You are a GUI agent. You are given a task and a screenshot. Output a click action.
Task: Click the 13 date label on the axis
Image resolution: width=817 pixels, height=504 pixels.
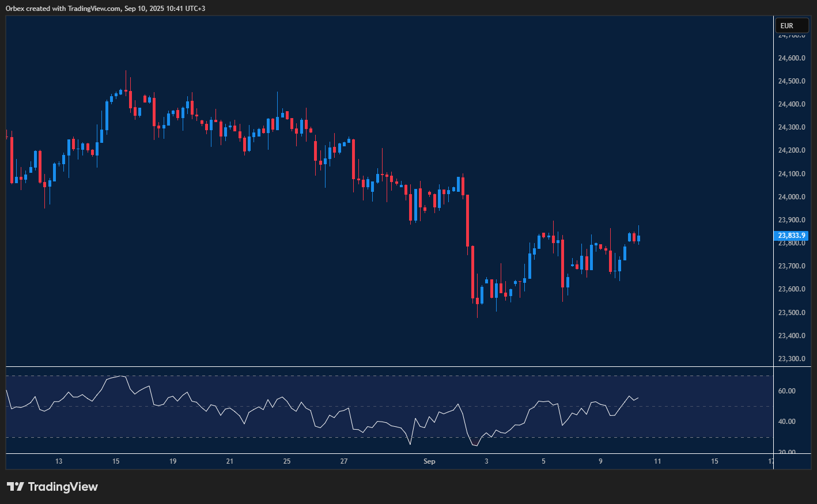tap(58, 461)
